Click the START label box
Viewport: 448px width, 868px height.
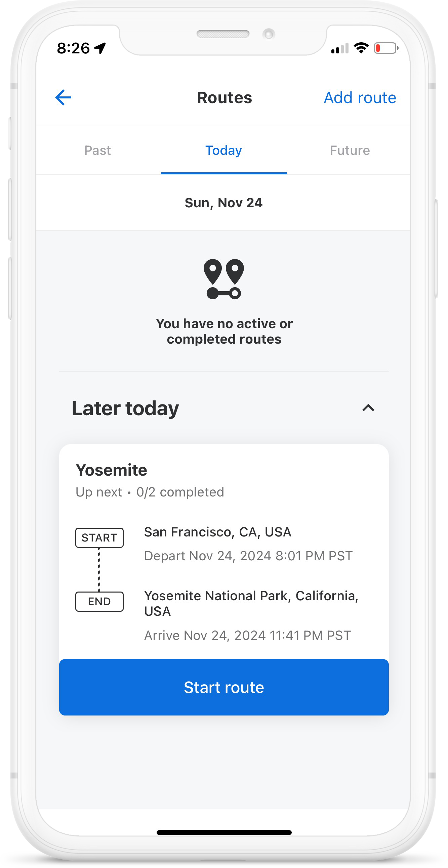click(x=99, y=537)
